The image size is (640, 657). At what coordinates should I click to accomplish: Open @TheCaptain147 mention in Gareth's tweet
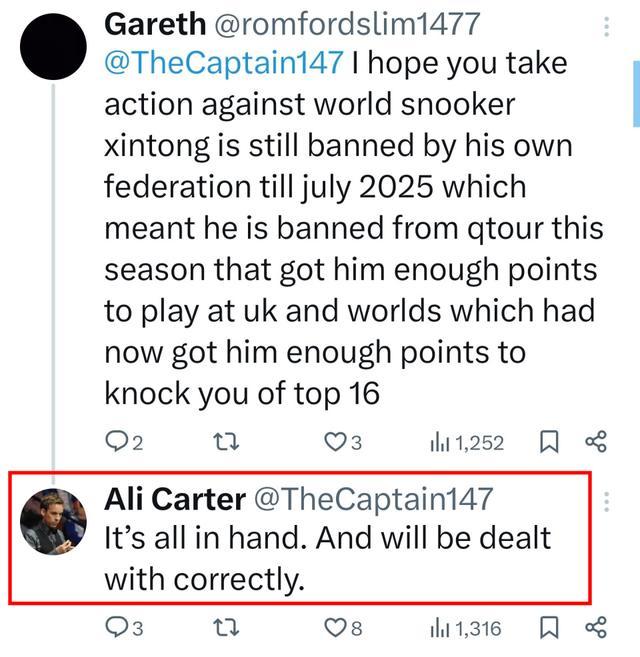(223, 63)
